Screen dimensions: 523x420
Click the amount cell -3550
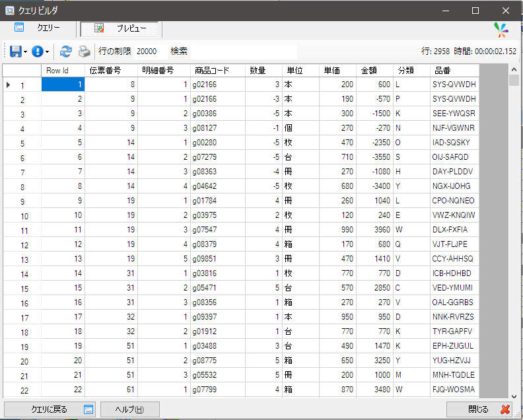tap(374, 157)
